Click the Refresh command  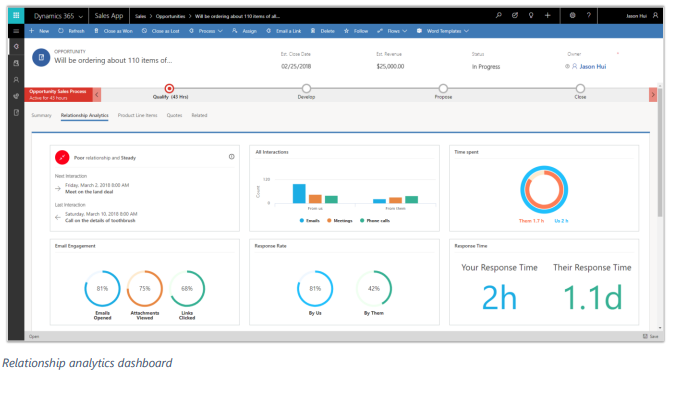point(71,31)
